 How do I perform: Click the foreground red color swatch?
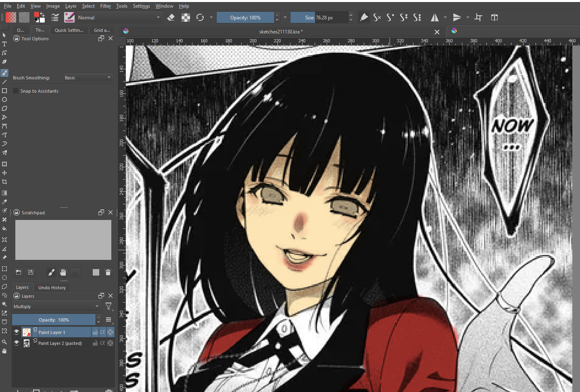pyautogui.click(x=37, y=15)
